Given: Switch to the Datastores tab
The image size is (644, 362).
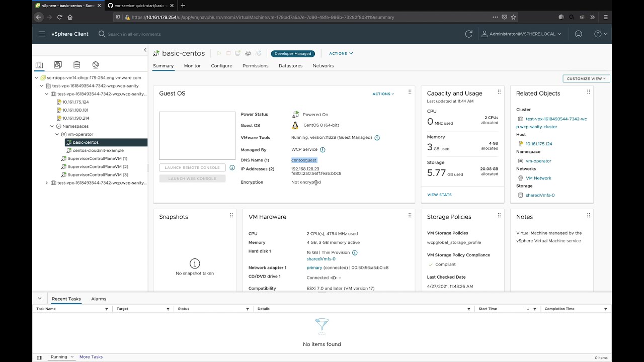Looking at the screenshot, I should 291,66.
